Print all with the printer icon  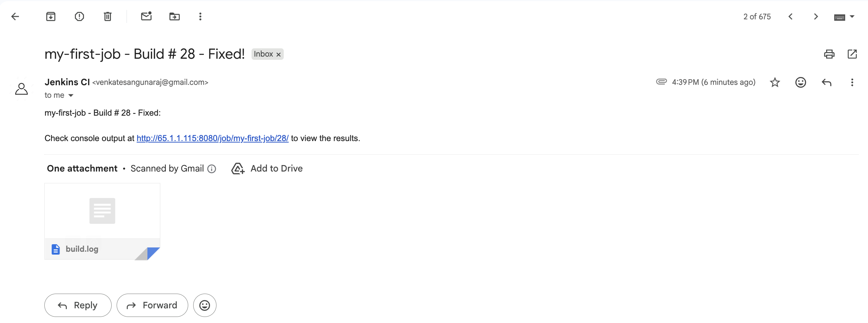point(829,54)
